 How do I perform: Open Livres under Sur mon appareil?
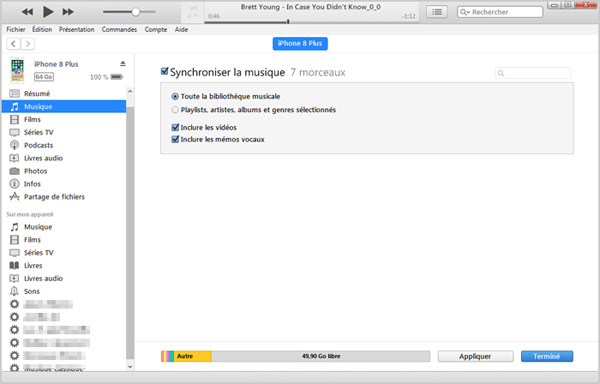(64, 266)
